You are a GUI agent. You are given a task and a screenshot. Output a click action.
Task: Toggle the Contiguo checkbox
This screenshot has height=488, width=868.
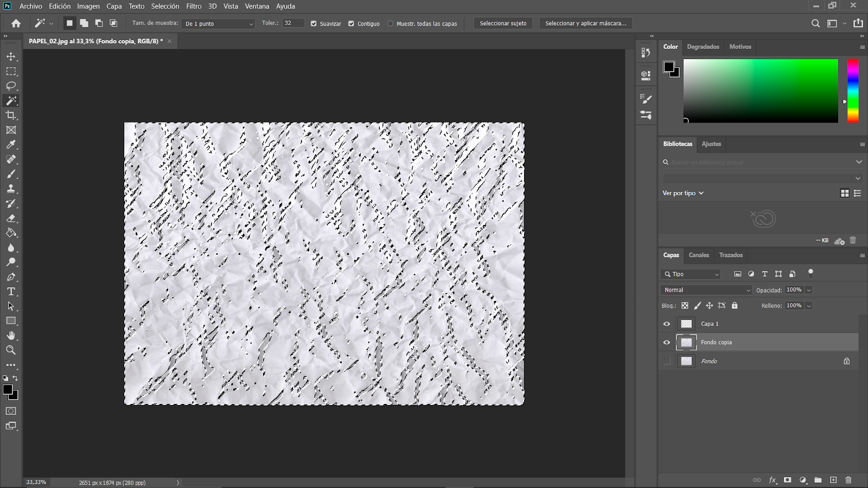[351, 24]
